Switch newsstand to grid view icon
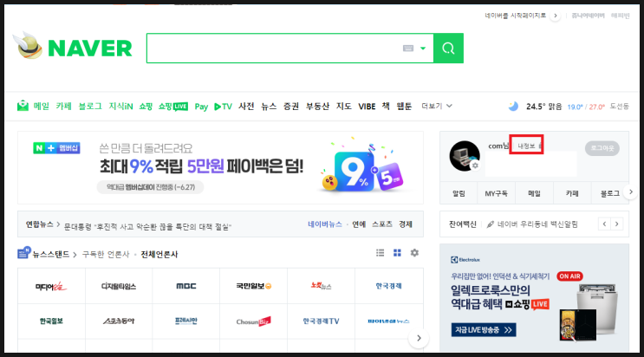 (397, 253)
